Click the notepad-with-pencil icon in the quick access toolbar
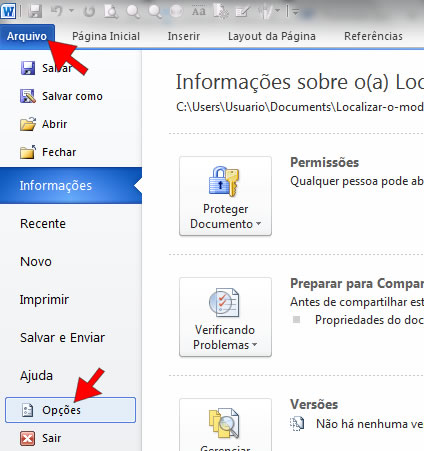Viewport: 424px width, 451px height. pyautogui.click(x=242, y=12)
